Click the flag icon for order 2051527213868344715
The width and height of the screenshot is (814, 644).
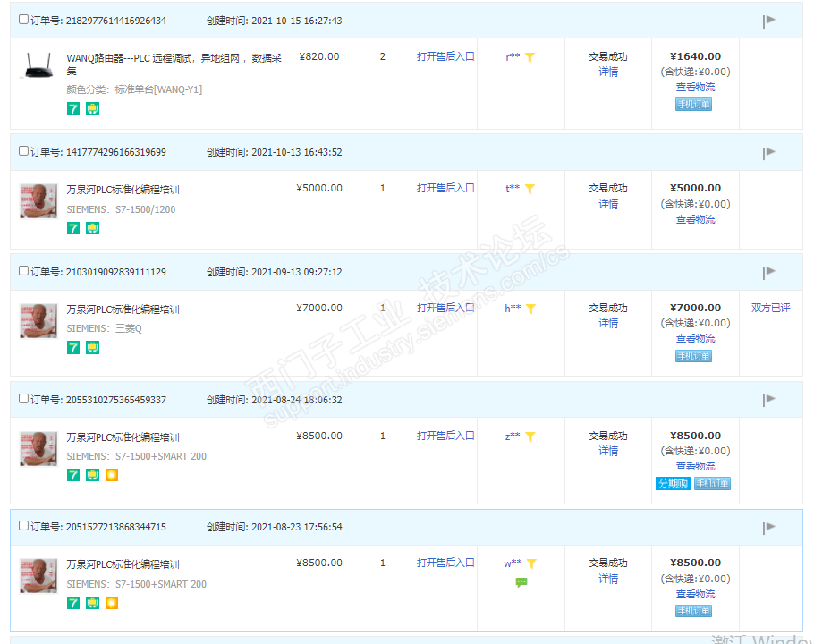[x=768, y=527]
